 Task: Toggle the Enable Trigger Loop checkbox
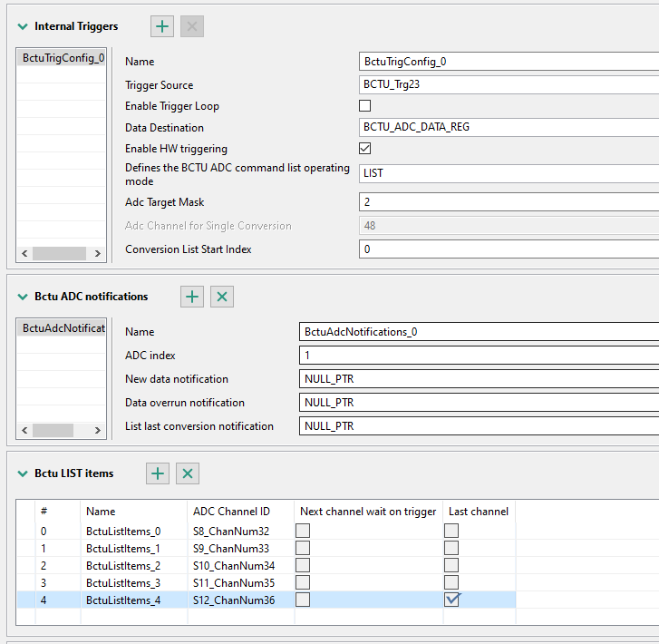click(x=365, y=106)
